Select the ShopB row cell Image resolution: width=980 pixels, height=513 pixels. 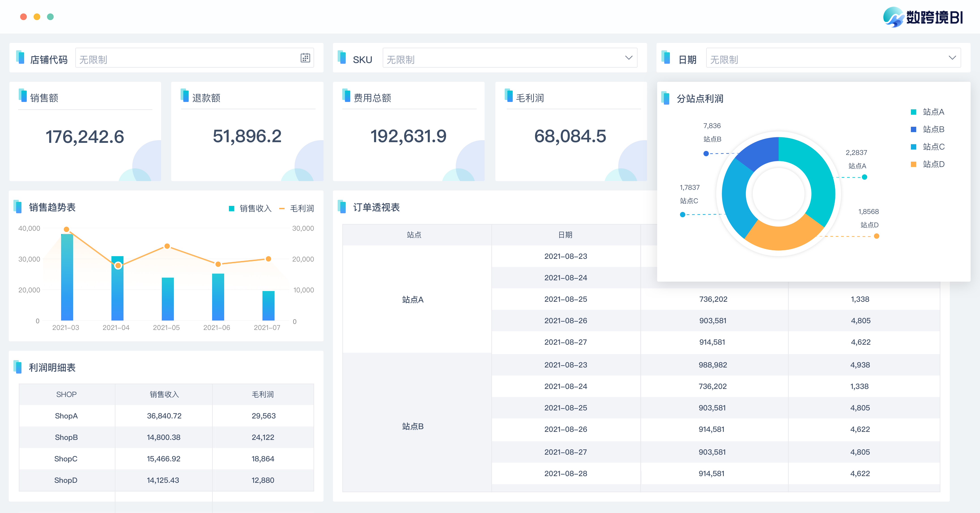click(66, 437)
